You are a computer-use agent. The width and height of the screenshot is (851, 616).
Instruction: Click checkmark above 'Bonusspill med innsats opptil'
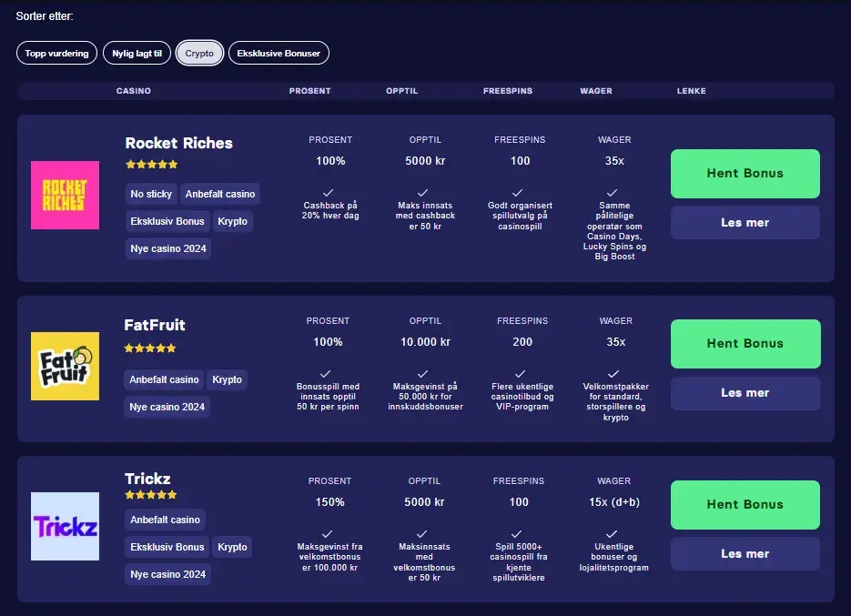pos(326,374)
